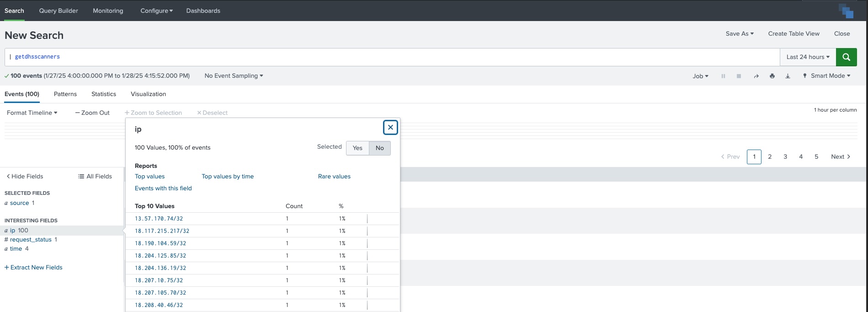Share the search job
The width and height of the screenshot is (868, 312).
pos(756,76)
